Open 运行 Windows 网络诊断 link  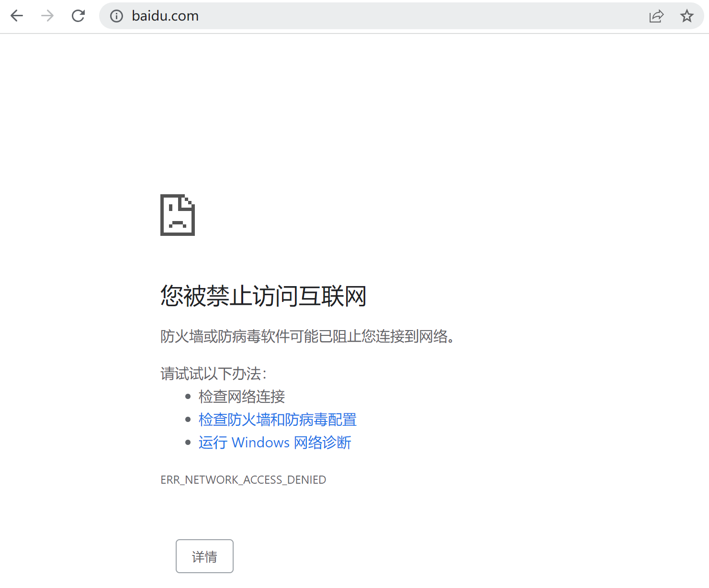point(275,443)
